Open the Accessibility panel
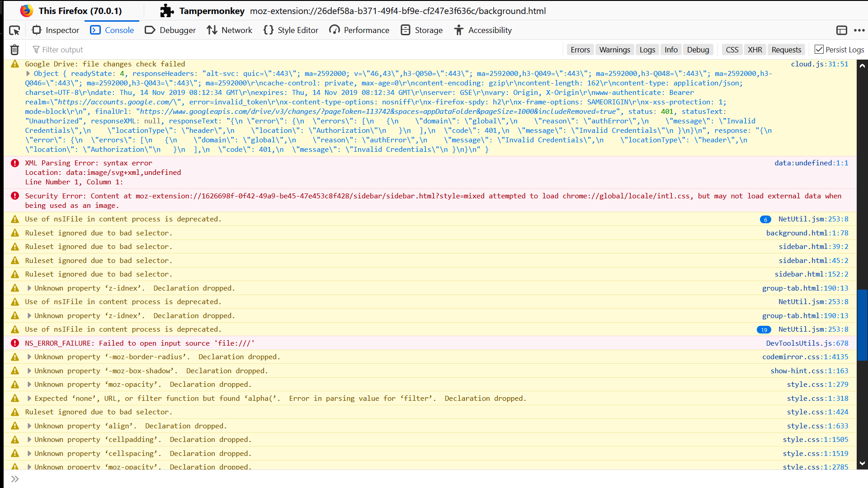Screen dimensions: 868x488 482,30
